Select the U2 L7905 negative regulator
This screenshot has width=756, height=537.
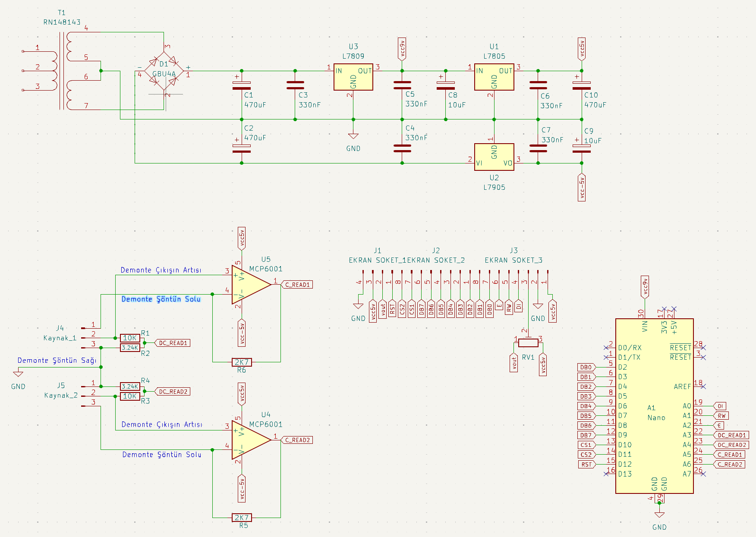tap(494, 157)
